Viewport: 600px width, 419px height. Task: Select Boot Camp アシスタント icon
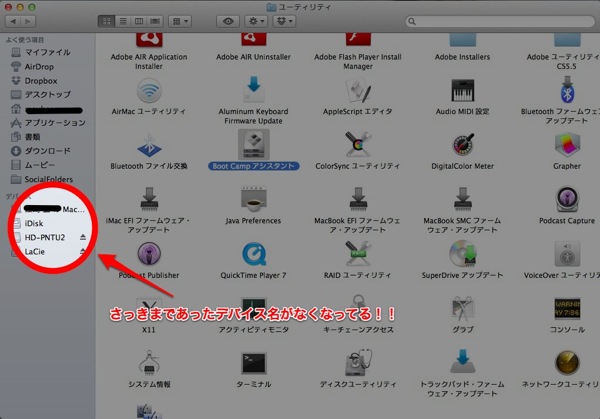(x=253, y=144)
